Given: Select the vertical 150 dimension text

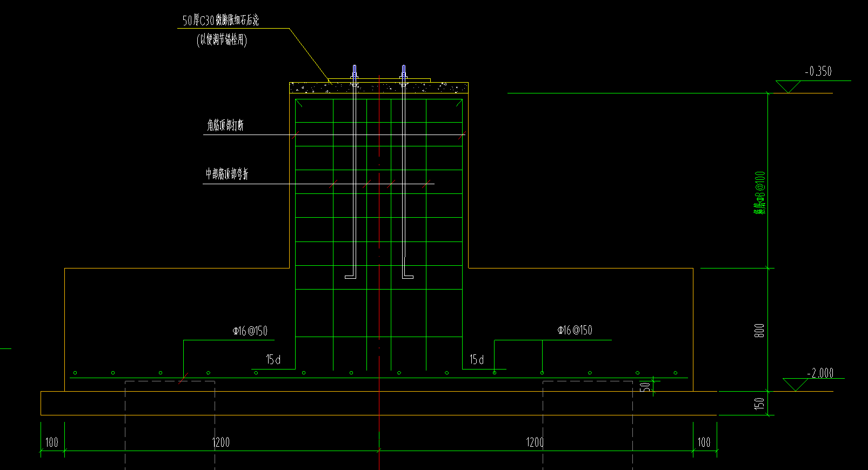Looking at the screenshot, I should pos(759,404).
